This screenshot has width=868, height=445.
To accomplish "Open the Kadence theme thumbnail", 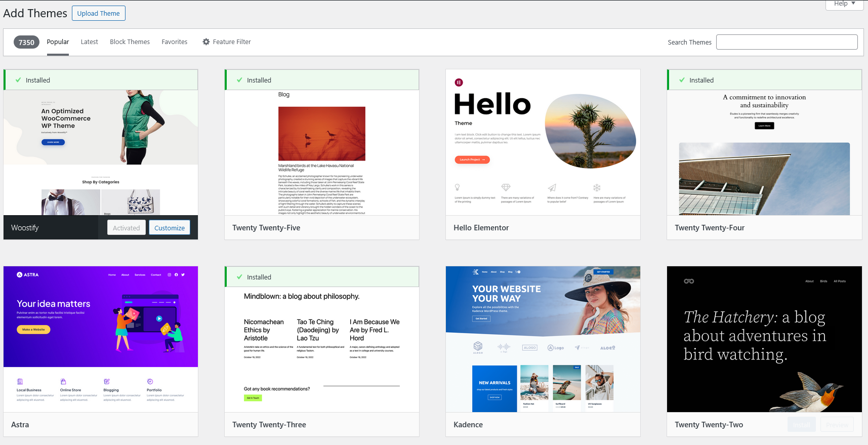I will (543, 339).
